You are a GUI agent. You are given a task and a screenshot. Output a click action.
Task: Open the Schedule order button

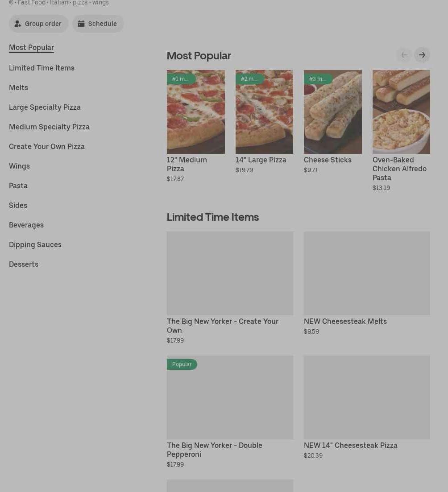pos(98,24)
